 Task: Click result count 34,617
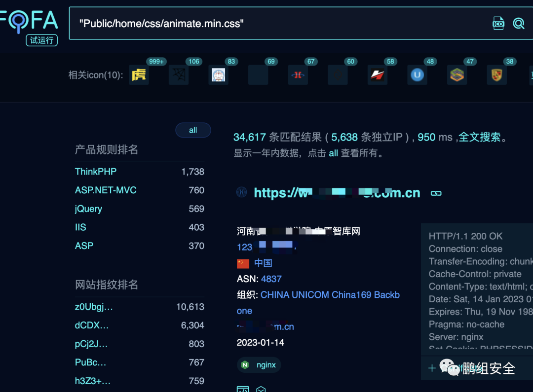pos(250,137)
